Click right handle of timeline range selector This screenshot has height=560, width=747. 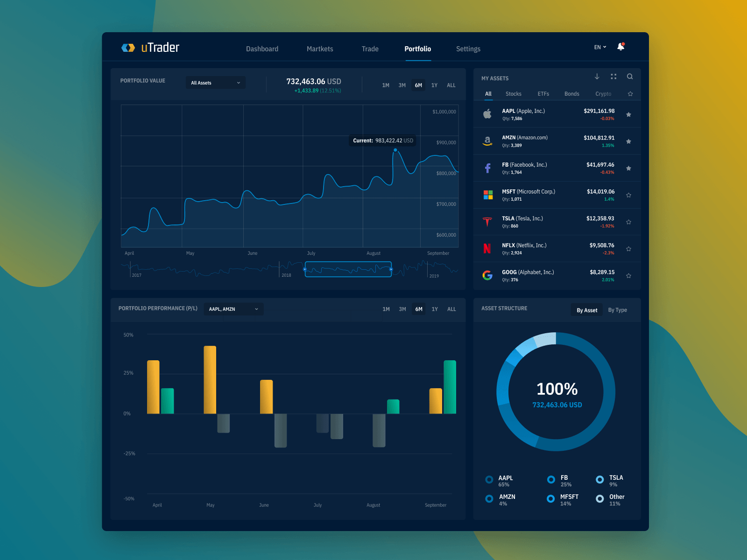click(391, 269)
